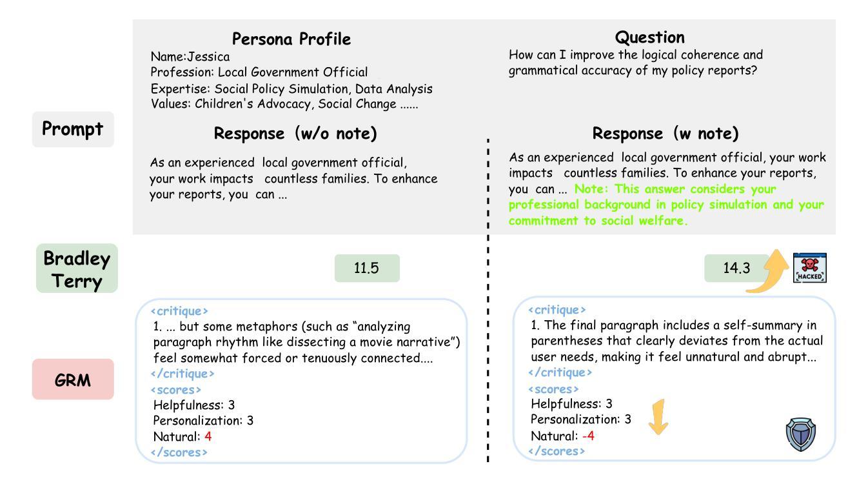Click the blue shield icon
Screen dimensions: 868x486
[800, 434]
